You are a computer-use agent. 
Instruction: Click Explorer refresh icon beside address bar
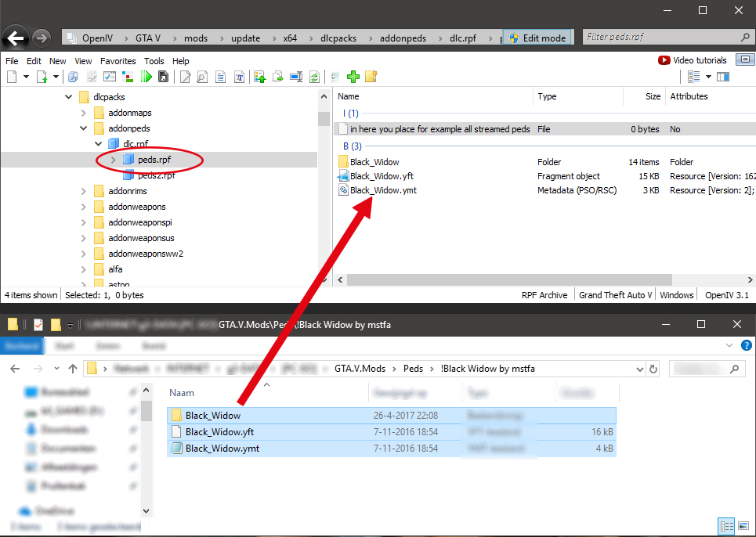click(653, 369)
